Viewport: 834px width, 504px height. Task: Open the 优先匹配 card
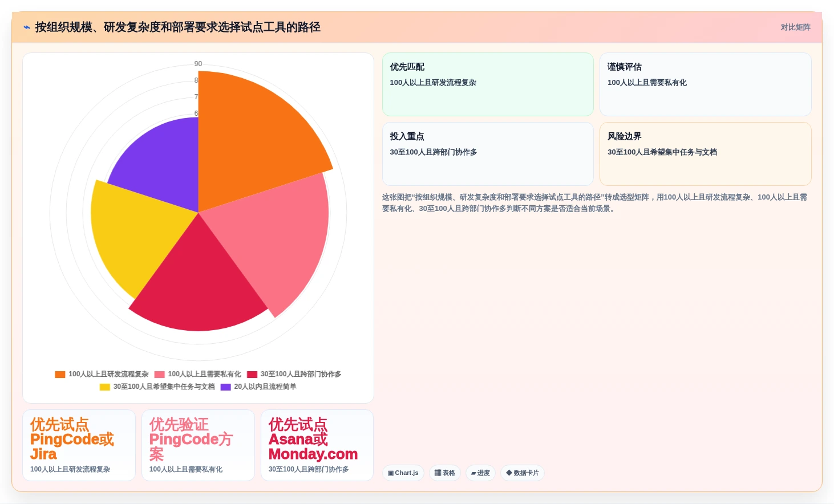488,84
